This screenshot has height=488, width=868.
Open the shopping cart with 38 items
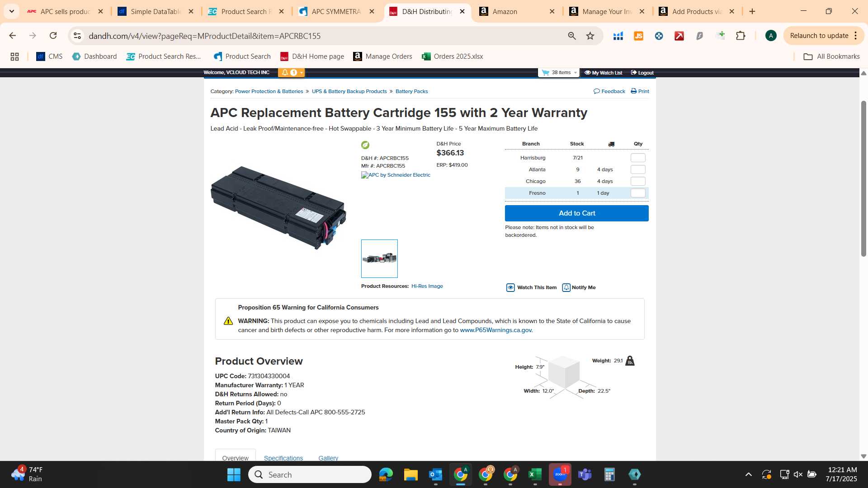pyautogui.click(x=559, y=72)
